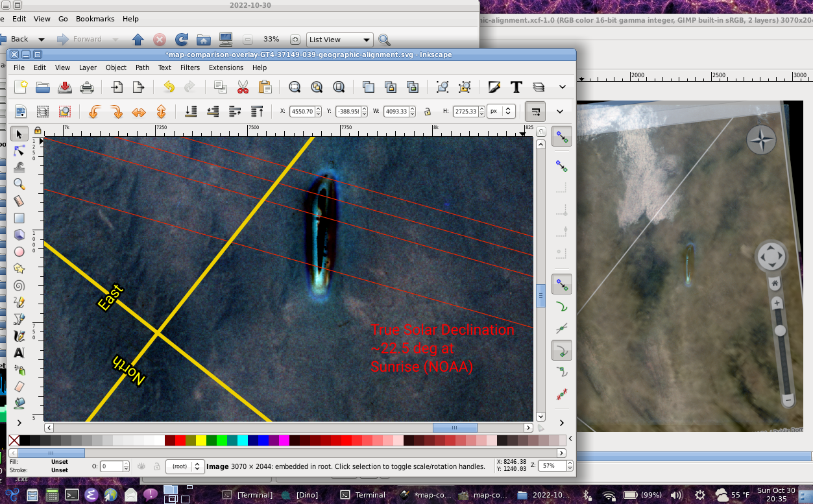Select the Zoom magnifier tool
The image size is (813, 504).
pos(19,184)
